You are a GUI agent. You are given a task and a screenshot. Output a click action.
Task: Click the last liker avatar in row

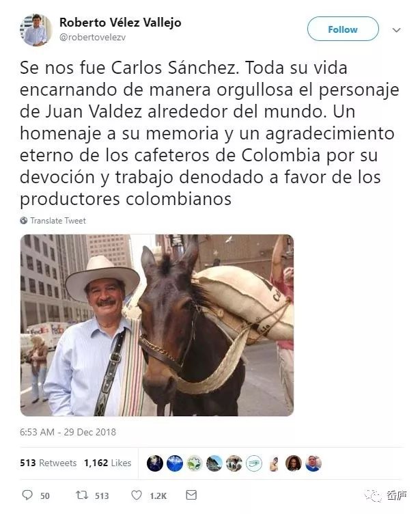point(313,463)
